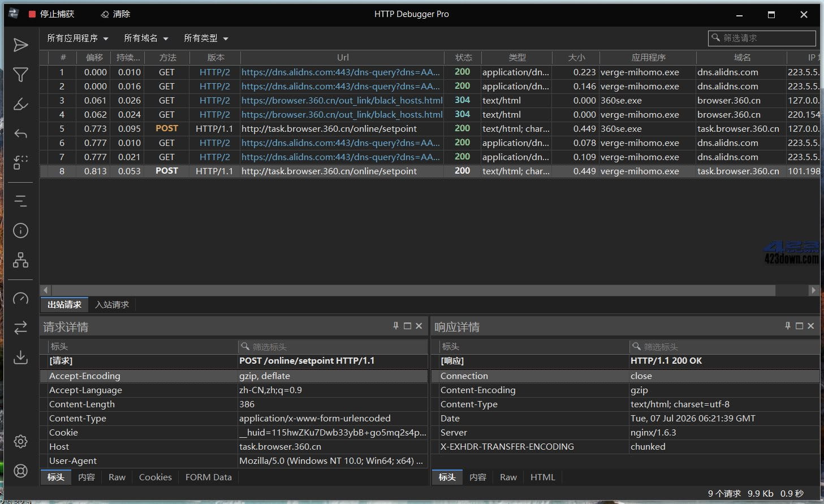Screen dimensions: 824x504
Task: Focus the 筛选请求 search field
Action: [762, 38]
